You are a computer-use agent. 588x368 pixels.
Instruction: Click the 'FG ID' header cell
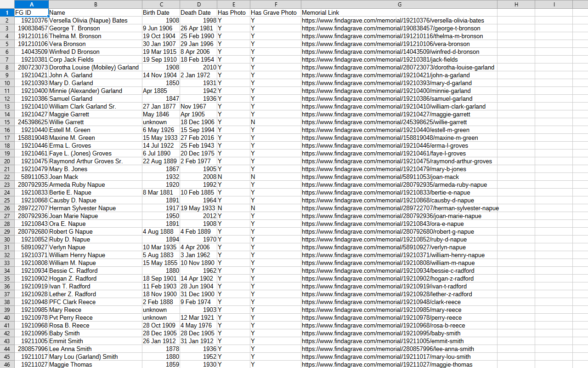tap(31, 12)
